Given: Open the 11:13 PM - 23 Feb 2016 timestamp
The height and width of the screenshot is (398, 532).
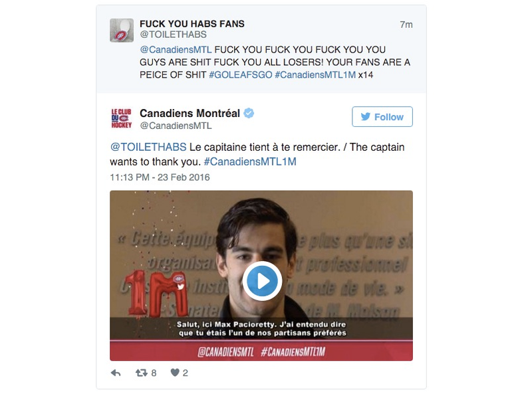Looking at the screenshot, I should (x=160, y=177).
